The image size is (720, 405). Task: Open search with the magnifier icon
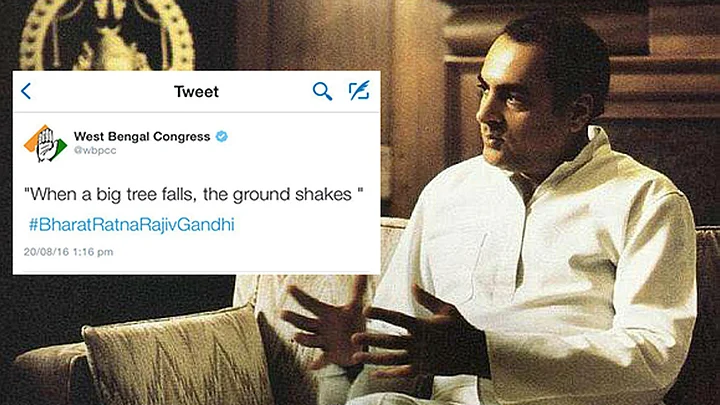tap(322, 91)
